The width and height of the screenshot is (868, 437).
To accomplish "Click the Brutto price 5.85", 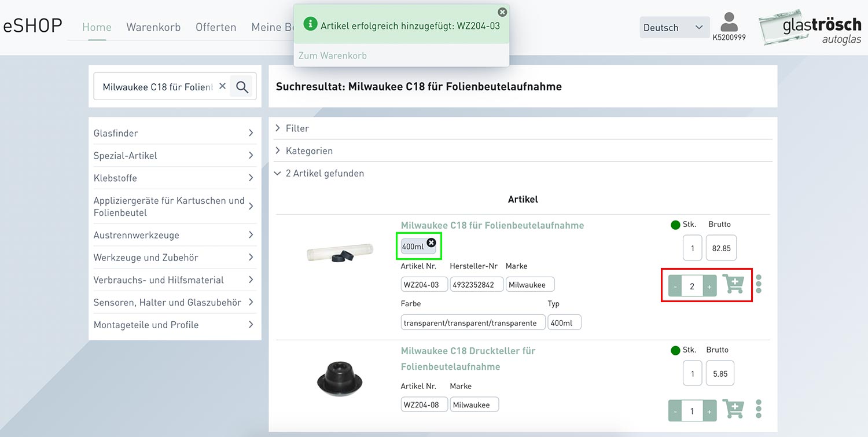I will (x=720, y=374).
